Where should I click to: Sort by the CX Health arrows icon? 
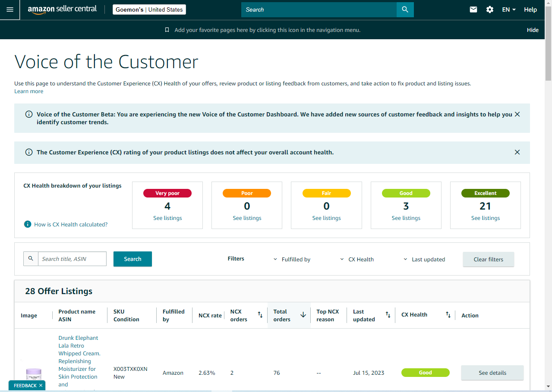448,315
